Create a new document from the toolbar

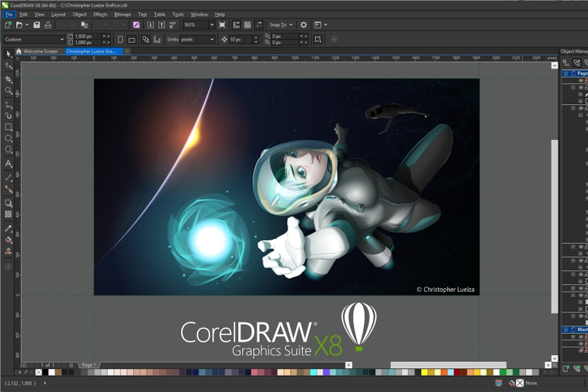coord(8,25)
